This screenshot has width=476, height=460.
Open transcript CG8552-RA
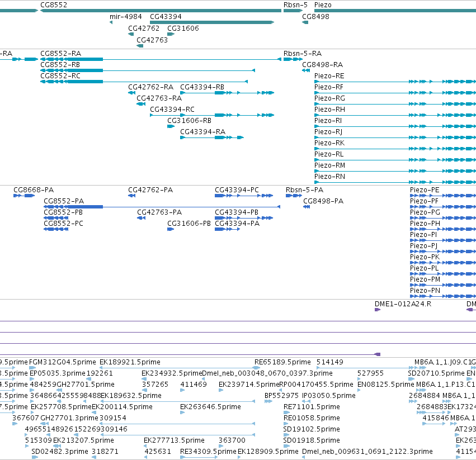coord(61,54)
